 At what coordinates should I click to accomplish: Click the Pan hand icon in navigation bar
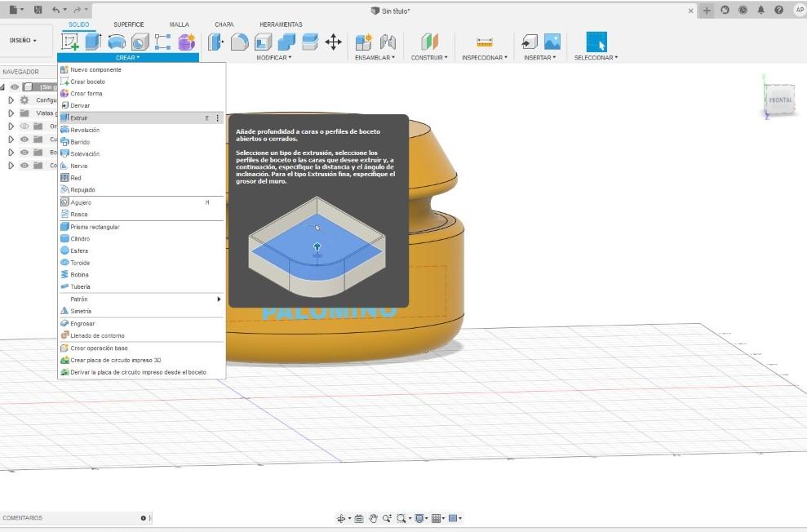pyautogui.click(x=373, y=518)
